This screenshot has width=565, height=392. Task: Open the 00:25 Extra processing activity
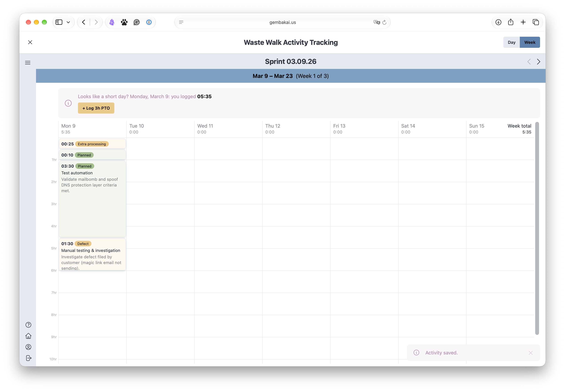pyautogui.click(x=92, y=144)
